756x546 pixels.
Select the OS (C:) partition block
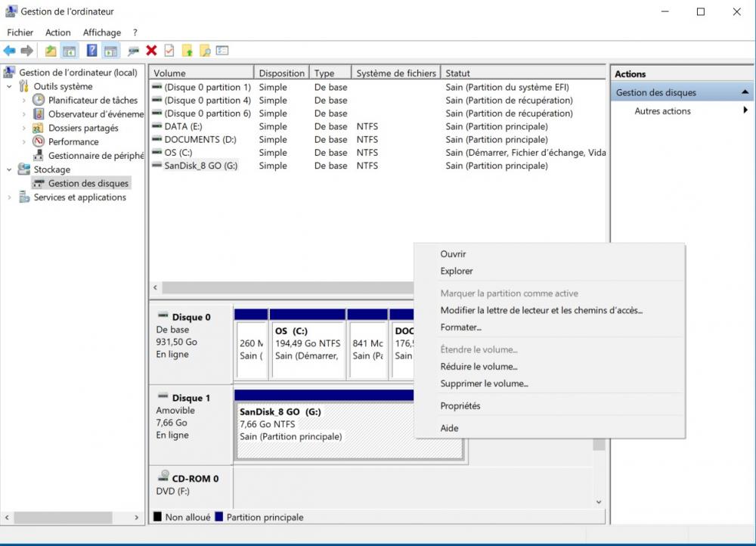(x=307, y=344)
